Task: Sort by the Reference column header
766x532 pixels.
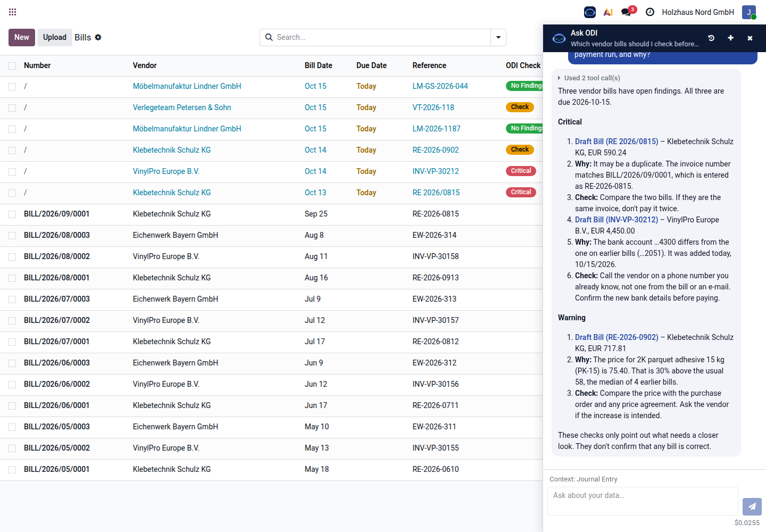Action: (429, 65)
